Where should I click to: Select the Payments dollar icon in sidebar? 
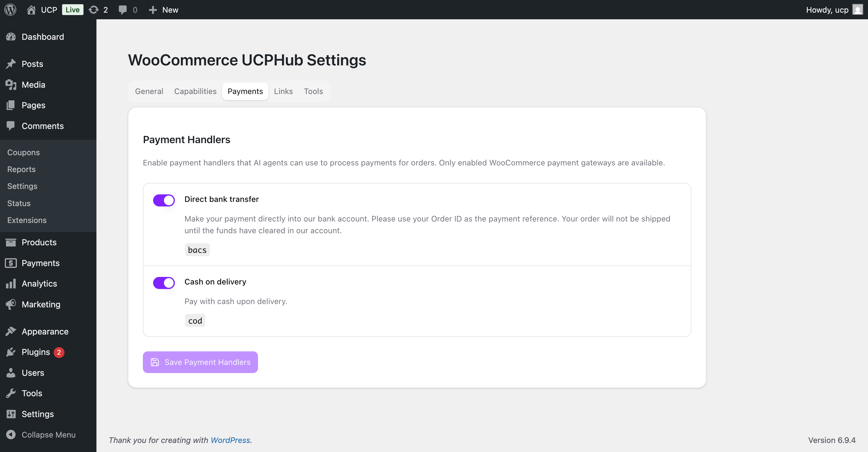point(11,263)
